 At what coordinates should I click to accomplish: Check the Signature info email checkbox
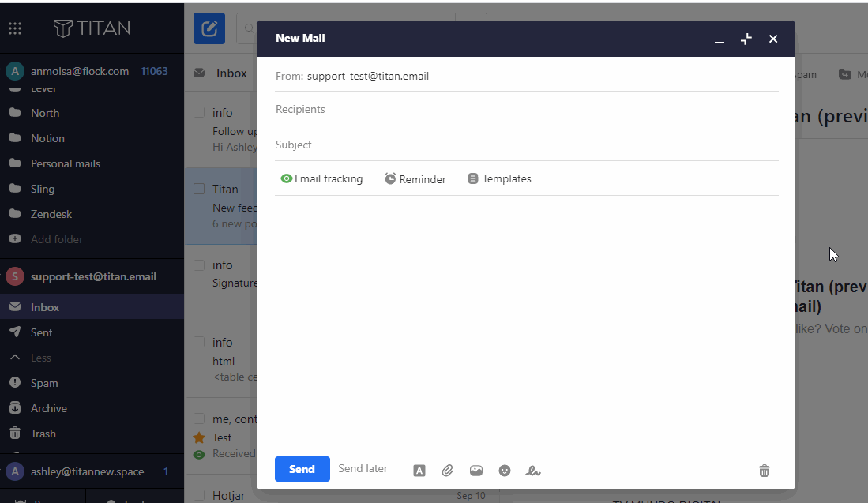coord(199,265)
